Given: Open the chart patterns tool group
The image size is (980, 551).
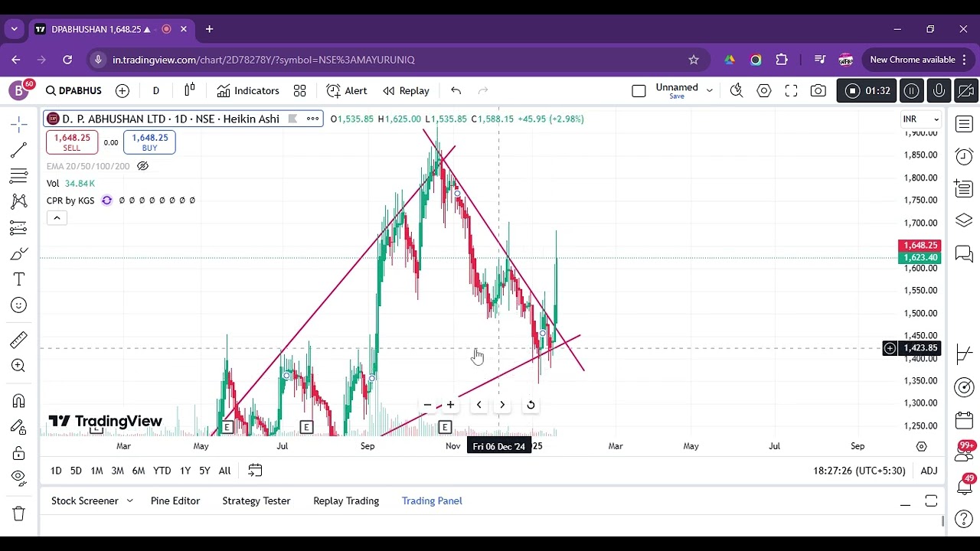Looking at the screenshot, I should pos(19,201).
